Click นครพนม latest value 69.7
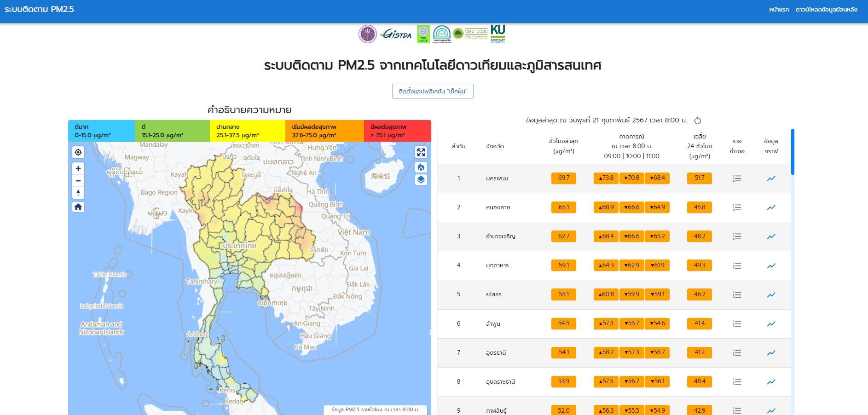Viewport: 868px width, 415px height. pyautogui.click(x=564, y=178)
